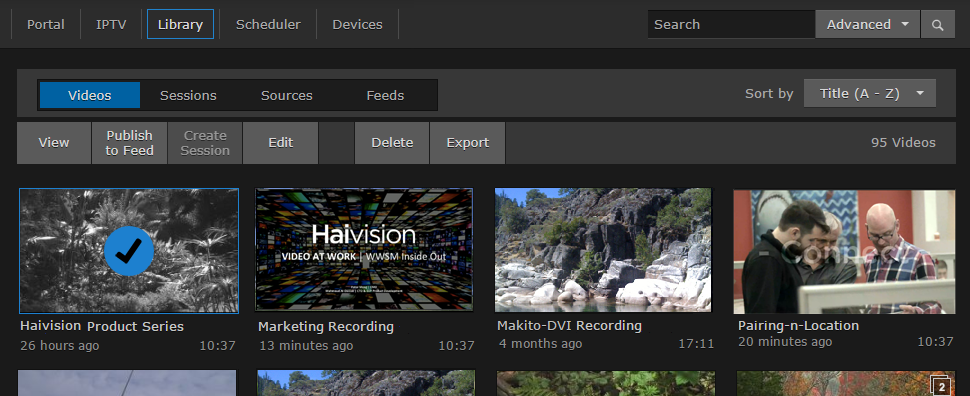This screenshot has width=970, height=396.
Task: Click the Pairing-n-Location title text
Action: coord(798,325)
